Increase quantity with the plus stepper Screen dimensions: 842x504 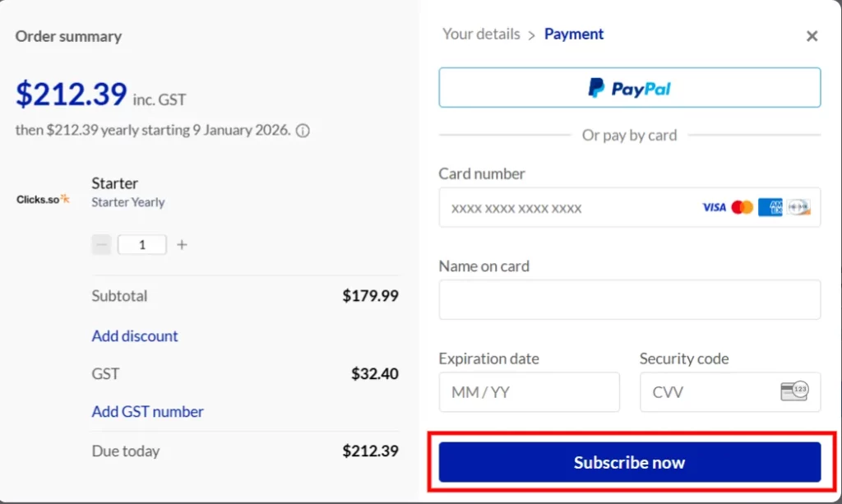coord(181,244)
